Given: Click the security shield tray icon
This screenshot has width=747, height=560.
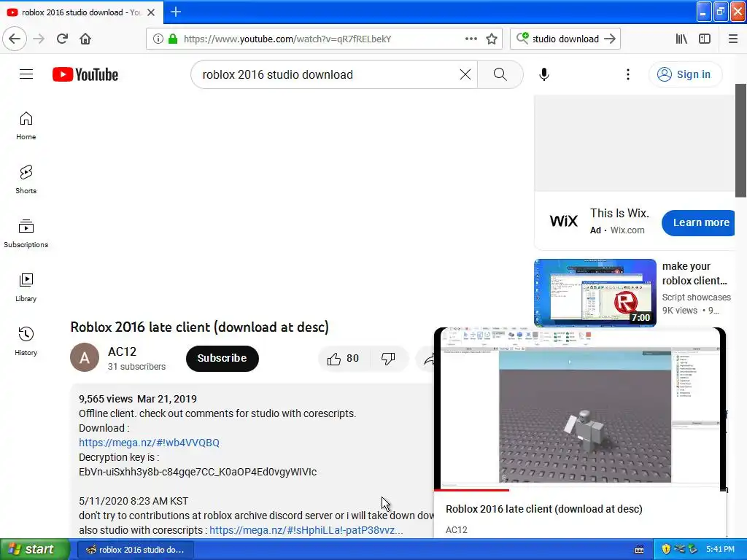Looking at the screenshot, I should 667,549.
